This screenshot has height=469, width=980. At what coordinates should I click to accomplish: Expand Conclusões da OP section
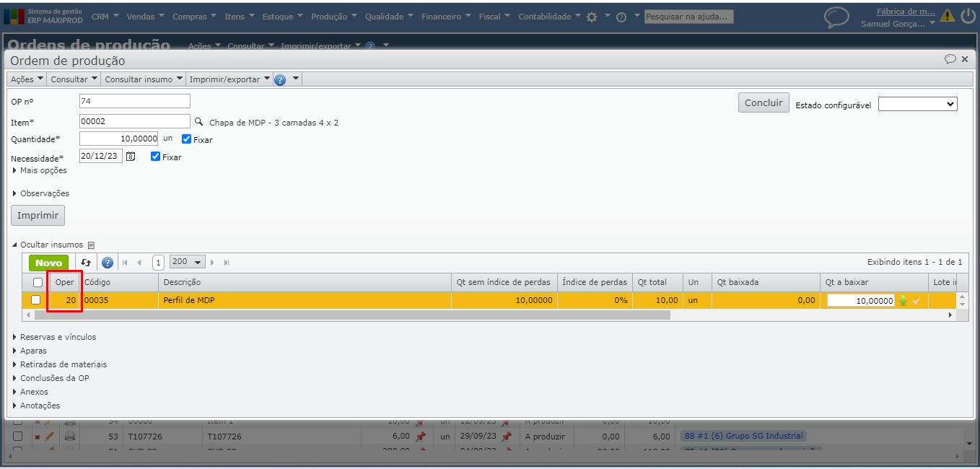[51, 378]
